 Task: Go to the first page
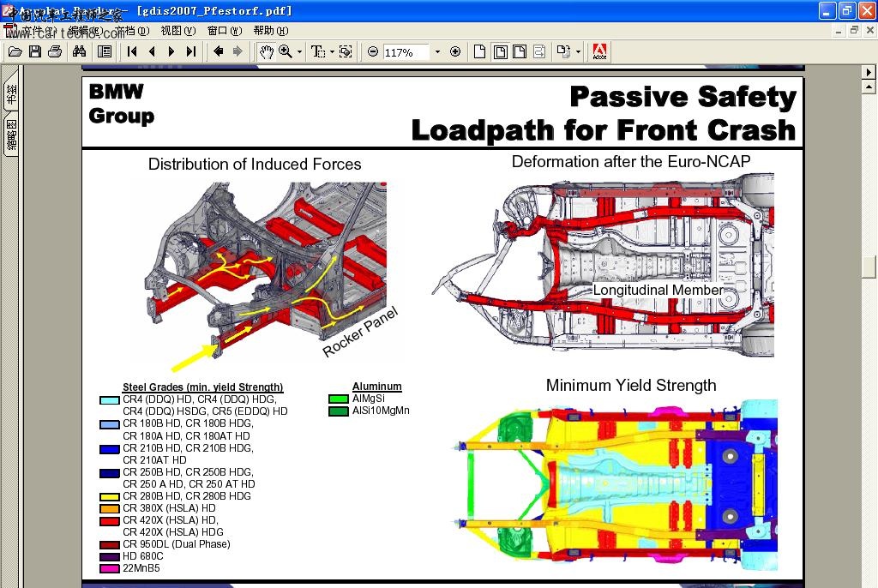pyautogui.click(x=132, y=52)
